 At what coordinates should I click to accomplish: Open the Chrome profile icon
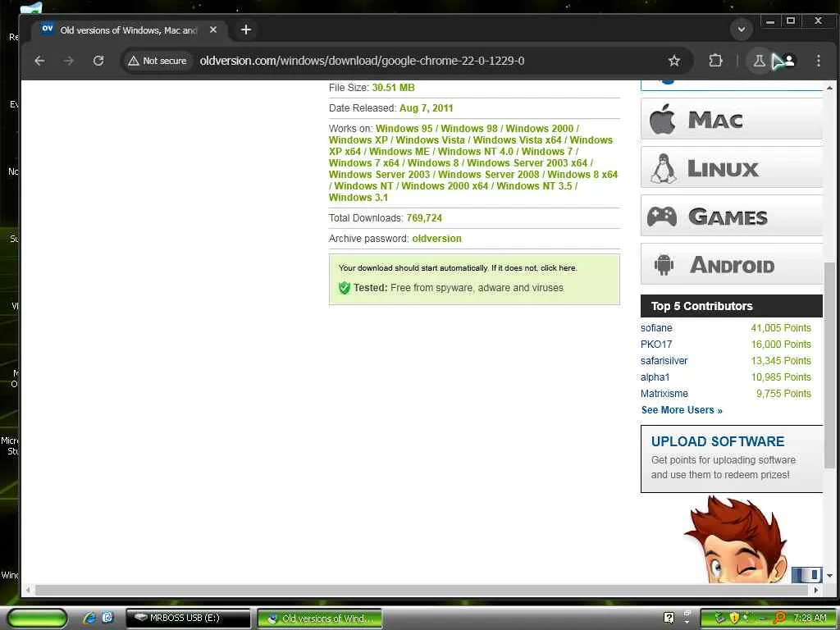[x=789, y=61]
